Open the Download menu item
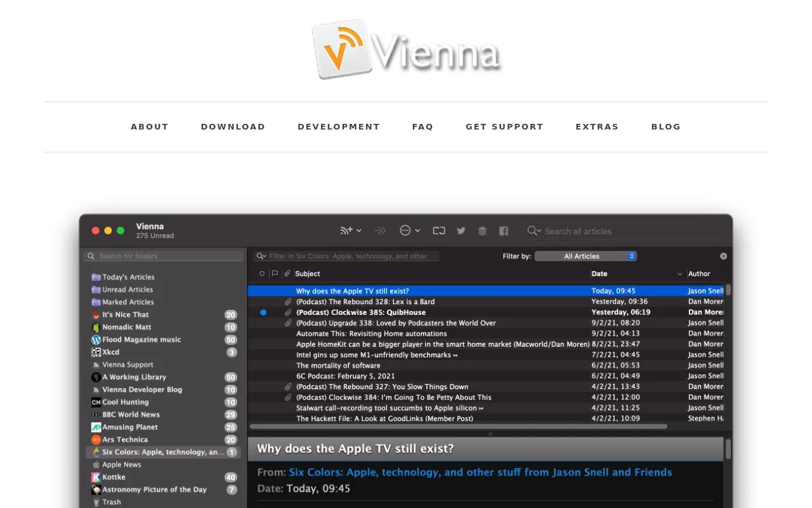812x508 pixels. 233,127
